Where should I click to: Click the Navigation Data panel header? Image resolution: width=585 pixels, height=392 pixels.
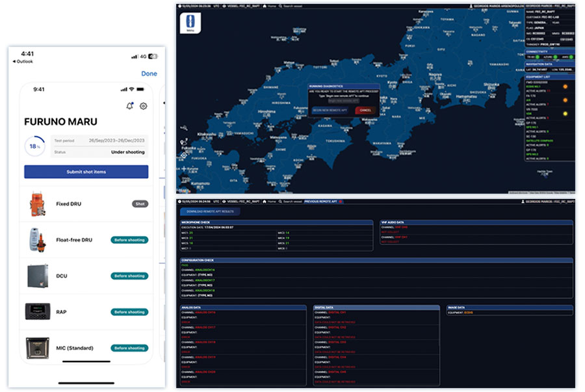point(549,64)
